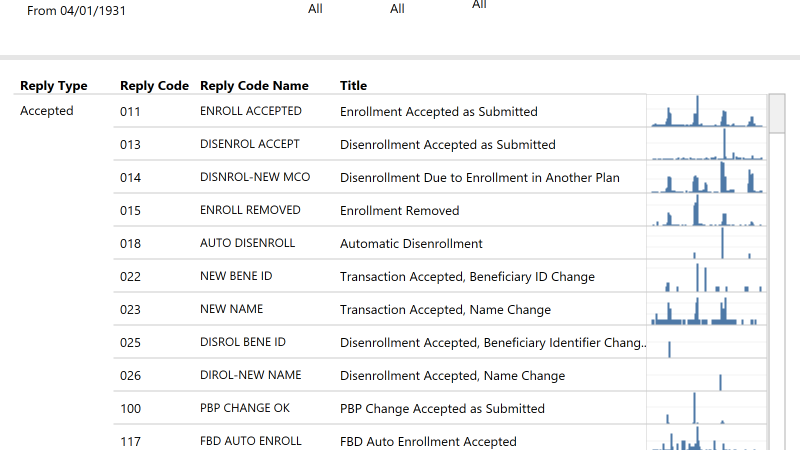Viewport: 800px width, 450px height.
Task: Click the table's vertical scrollbar thumb
Action: coord(776,110)
